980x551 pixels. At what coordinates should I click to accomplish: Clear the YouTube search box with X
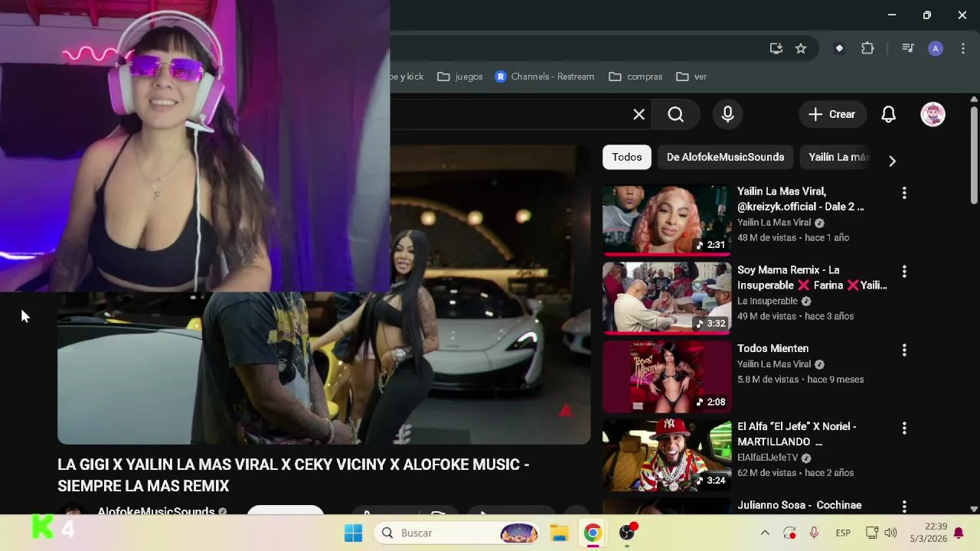coord(639,115)
